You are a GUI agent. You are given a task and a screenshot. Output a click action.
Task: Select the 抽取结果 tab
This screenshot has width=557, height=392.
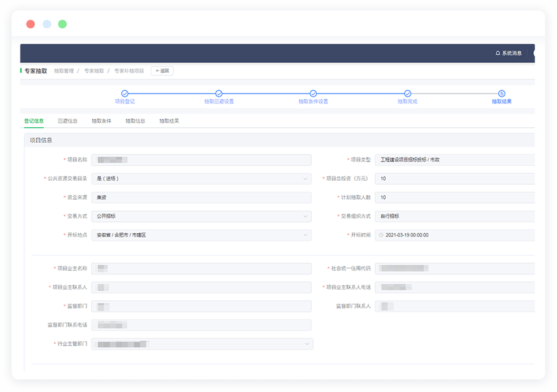click(169, 121)
